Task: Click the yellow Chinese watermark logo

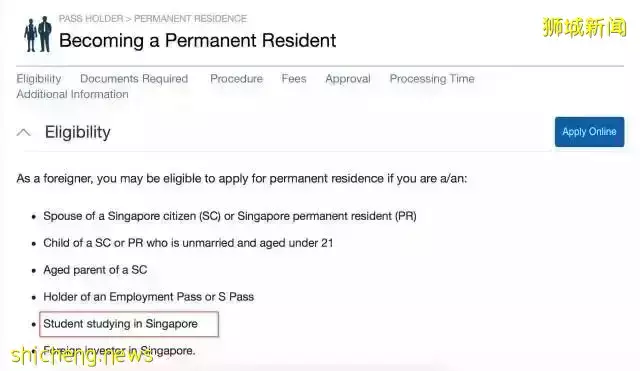Action: click(x=584, y=27)
